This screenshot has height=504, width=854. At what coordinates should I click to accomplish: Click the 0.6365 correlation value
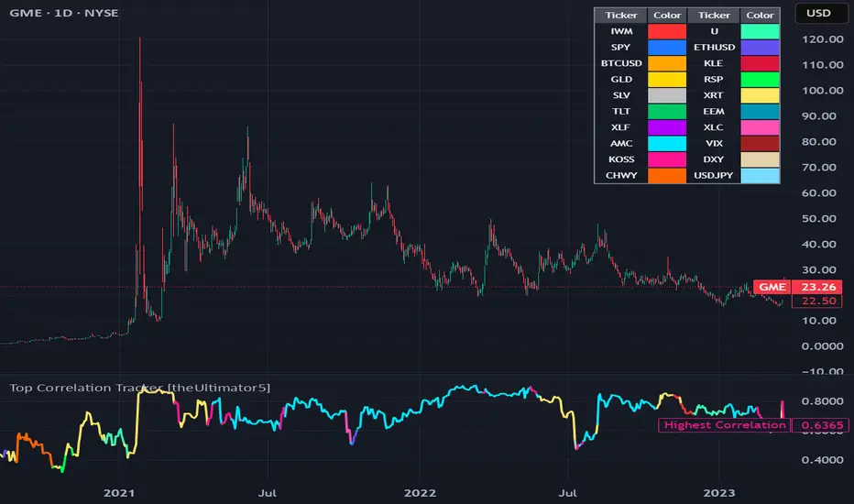click(821, 425)
